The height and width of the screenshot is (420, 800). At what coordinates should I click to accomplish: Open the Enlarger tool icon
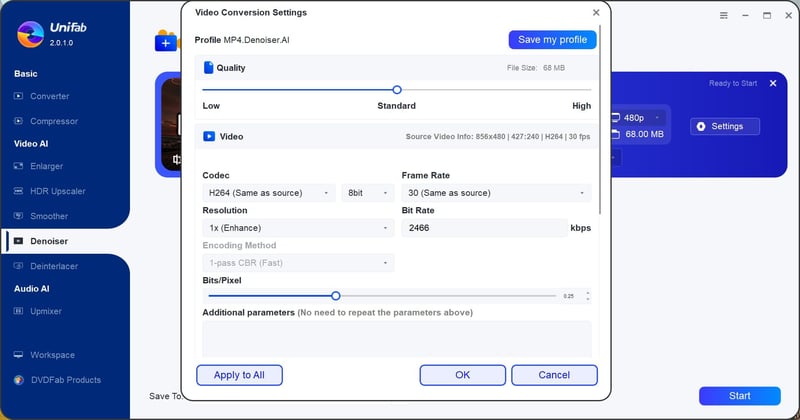tap(19, 166)
